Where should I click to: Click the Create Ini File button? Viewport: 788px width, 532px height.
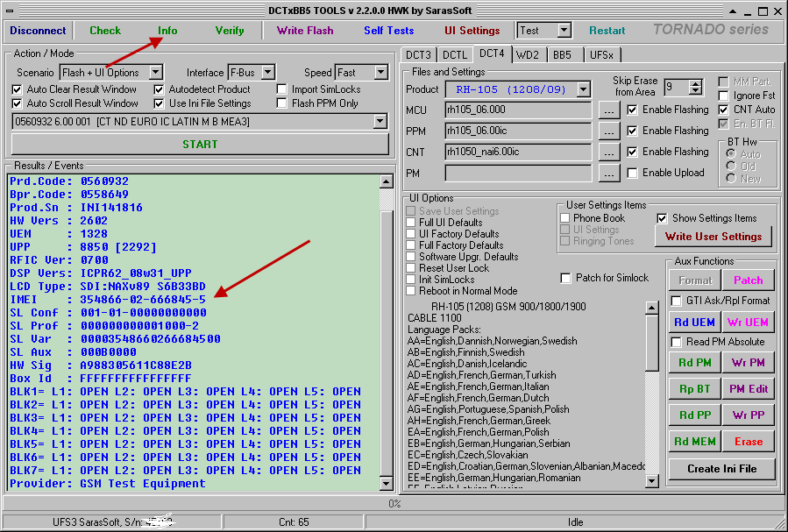point(721,469)
